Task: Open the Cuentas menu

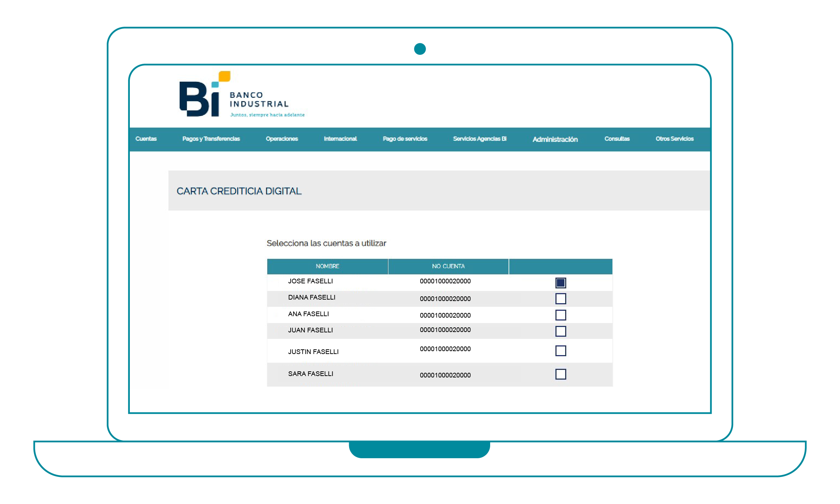Action: point(146,139)
